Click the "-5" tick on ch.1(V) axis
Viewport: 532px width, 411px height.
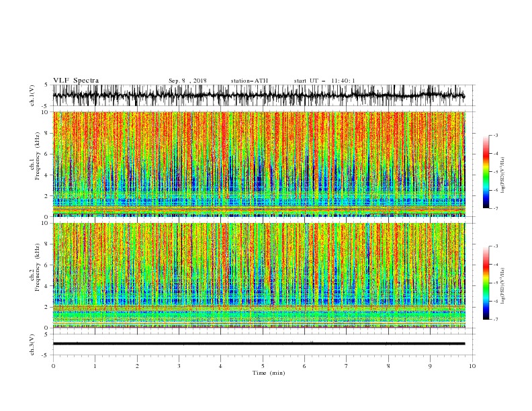click(x=45, y=106)
